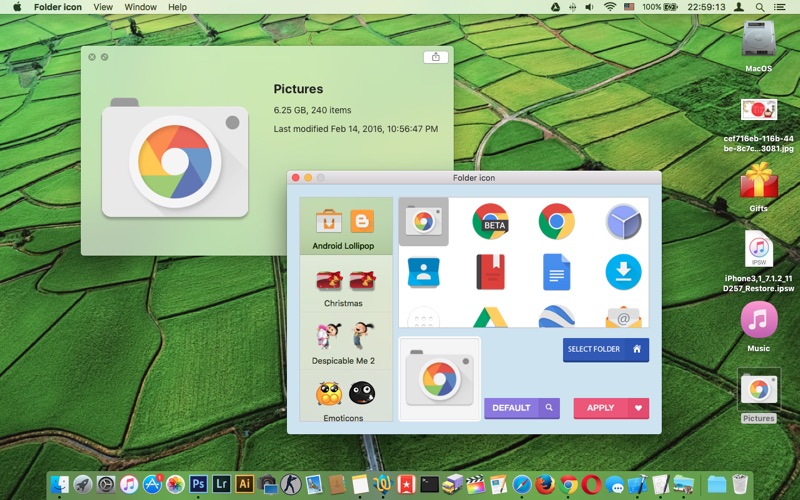The width and height of the screenshot is (800, 500).
Task: Open Chrome from the dock
Action: (568, 484)
